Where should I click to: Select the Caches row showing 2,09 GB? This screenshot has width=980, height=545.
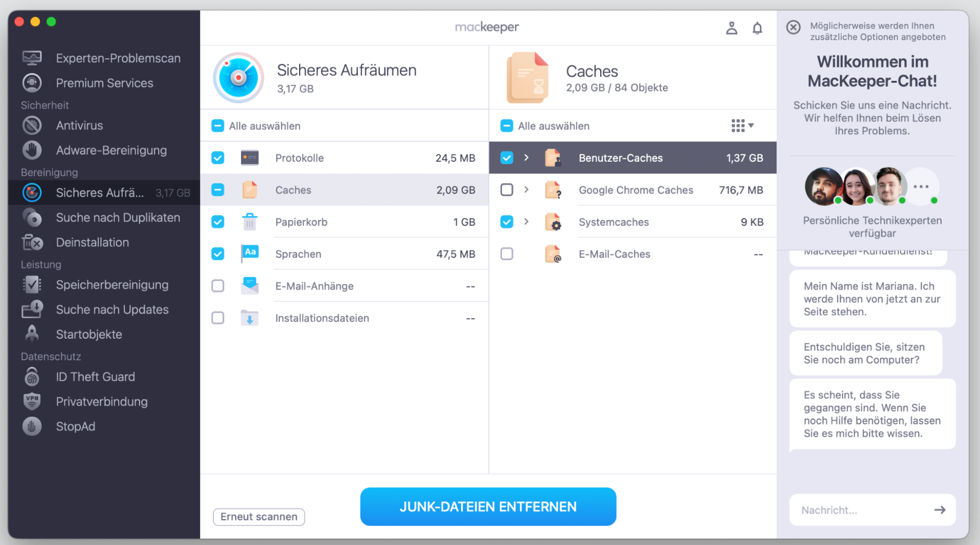click(x=344, y=190)
